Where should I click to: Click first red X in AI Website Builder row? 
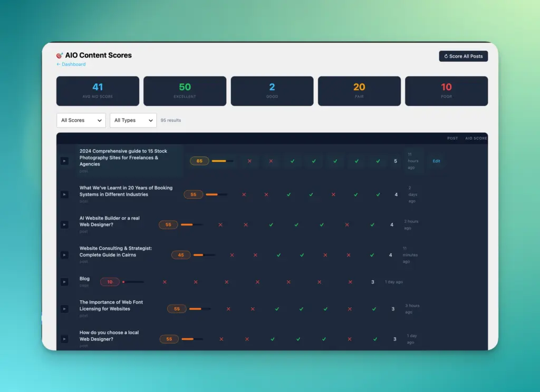[220, 225]
